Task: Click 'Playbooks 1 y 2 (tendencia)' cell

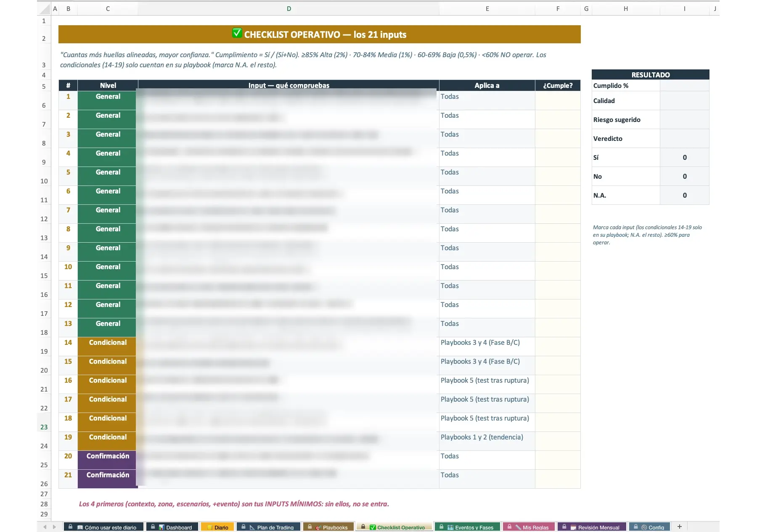Action: (x=487, y=441)
